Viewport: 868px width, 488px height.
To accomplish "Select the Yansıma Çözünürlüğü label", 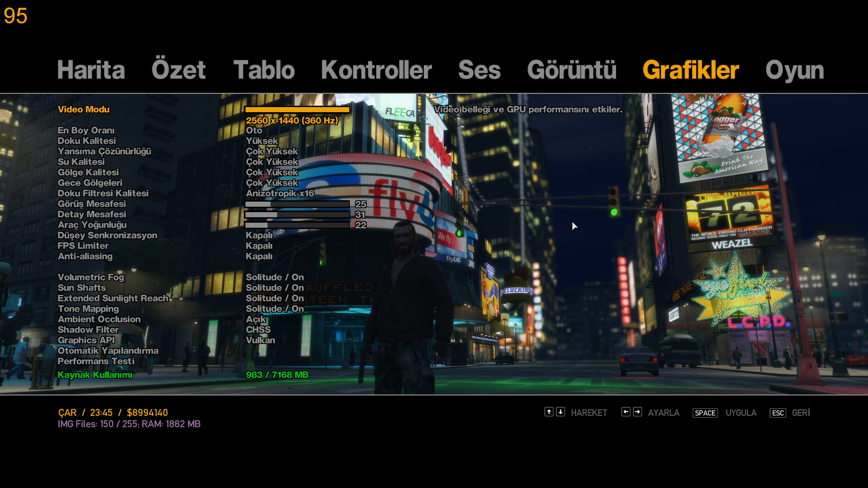I will (104, 151).
